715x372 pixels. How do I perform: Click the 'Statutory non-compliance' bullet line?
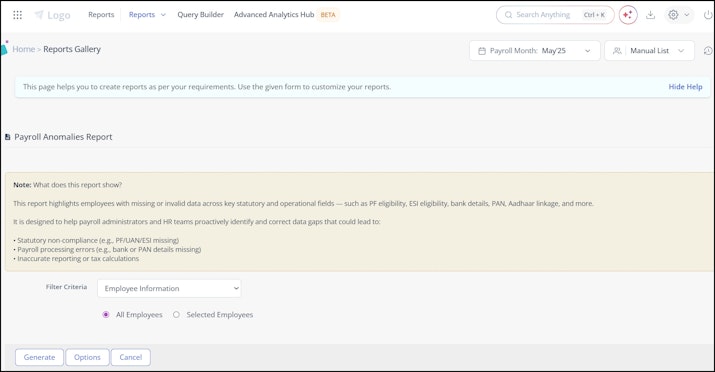click(x=96, y=240)
